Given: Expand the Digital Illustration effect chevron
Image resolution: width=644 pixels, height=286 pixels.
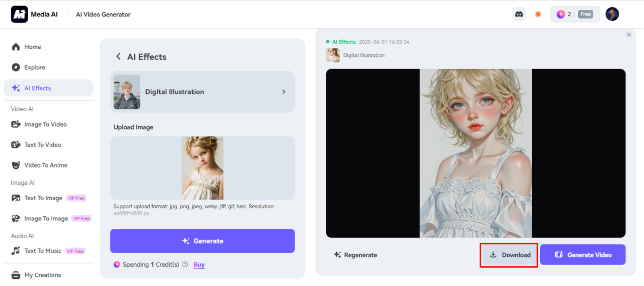Looking at the screenshot, I should 284,92.
